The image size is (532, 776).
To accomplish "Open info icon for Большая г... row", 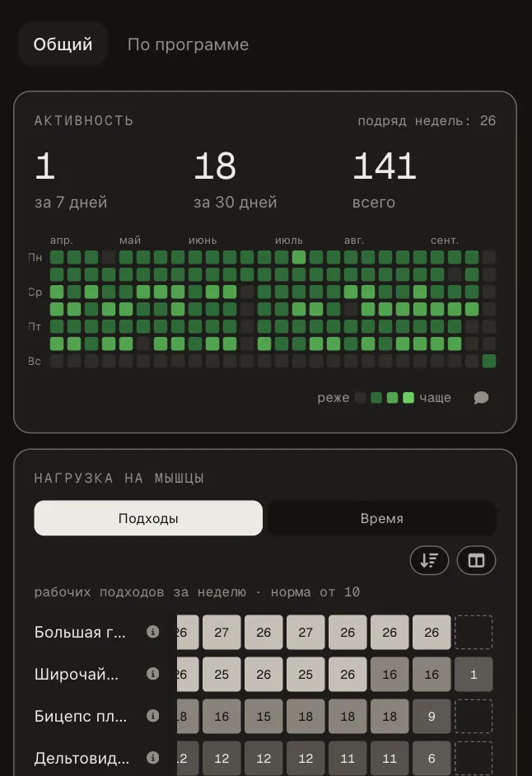I will (x=153, y=632).
